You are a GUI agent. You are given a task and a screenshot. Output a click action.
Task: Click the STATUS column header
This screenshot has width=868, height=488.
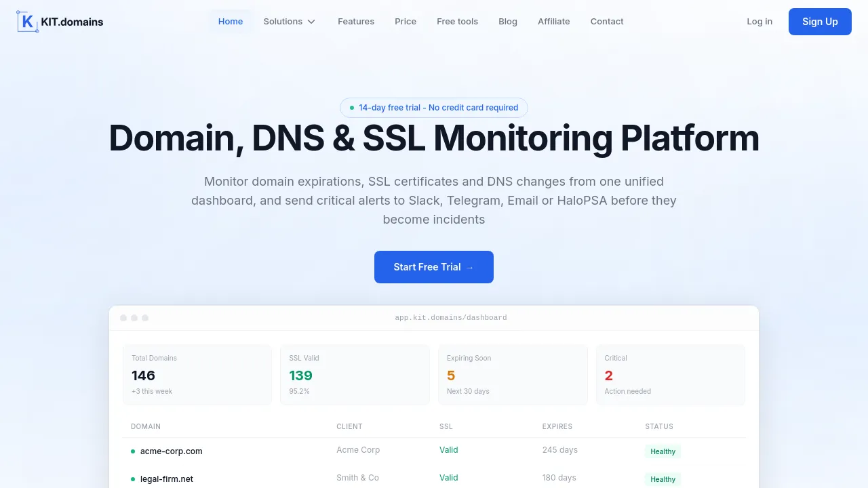click(x=659, y=427)
